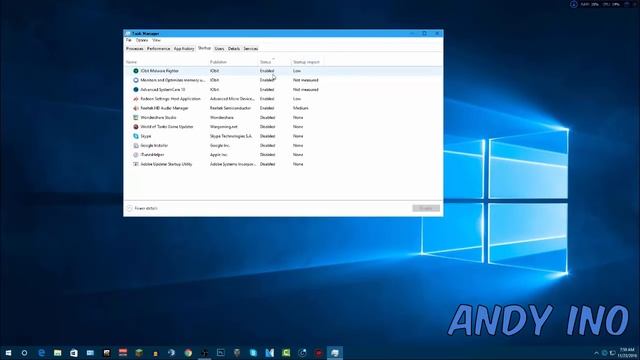Image resolution: width=640 pixels, height=360 pixels.
Task: Click the Adobe Updater Startup Utility icon
Action: pos(136,164)
